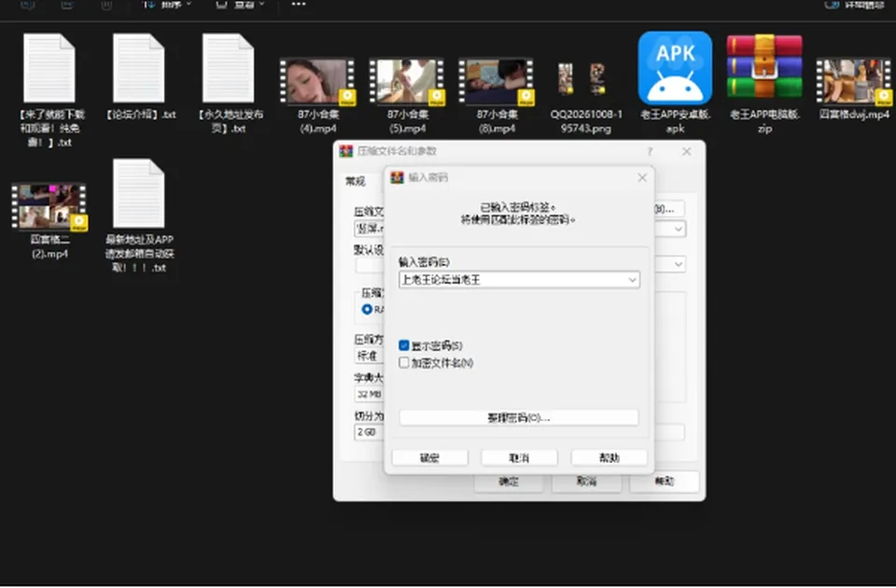Expand the password history dropdown arrow

[632, 280]
